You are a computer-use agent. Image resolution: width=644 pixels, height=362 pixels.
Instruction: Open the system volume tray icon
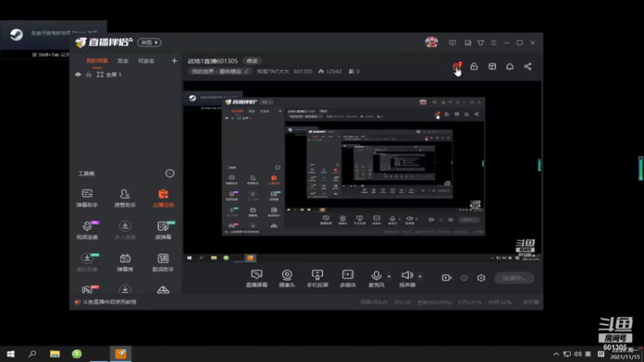pos(577,354)
